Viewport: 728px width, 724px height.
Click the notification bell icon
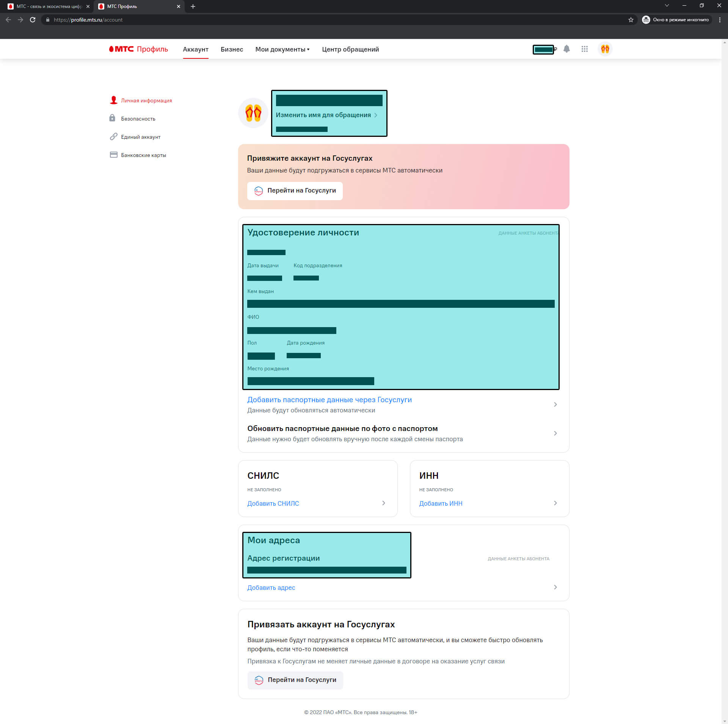tap(566, 49)
